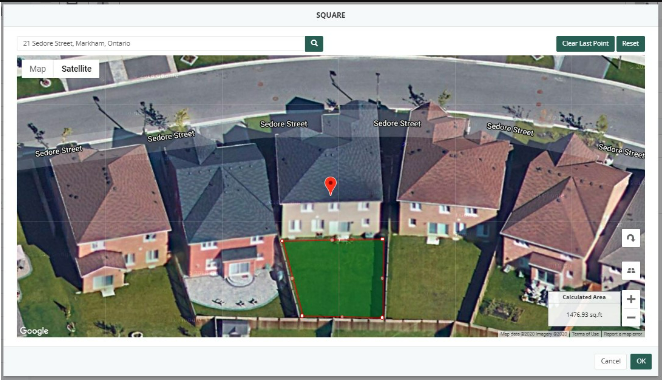The width and height of the screenshot is (662, 380).
Task: Click the bottom-right polygon vertex handle
Action: pyautogui.click(x=383, y=318)
